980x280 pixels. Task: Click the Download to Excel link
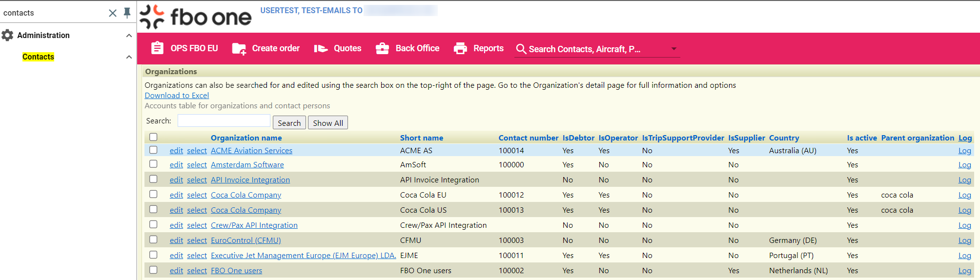coord(177,96)
